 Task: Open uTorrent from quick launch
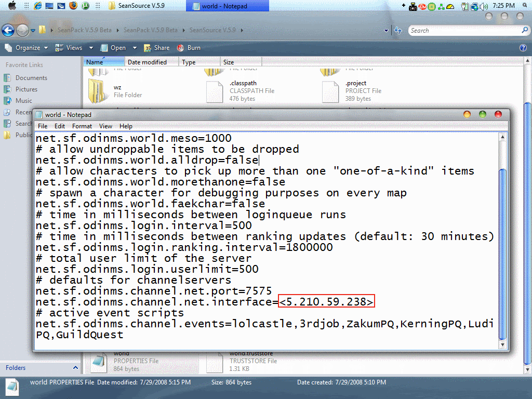[85, 6]
